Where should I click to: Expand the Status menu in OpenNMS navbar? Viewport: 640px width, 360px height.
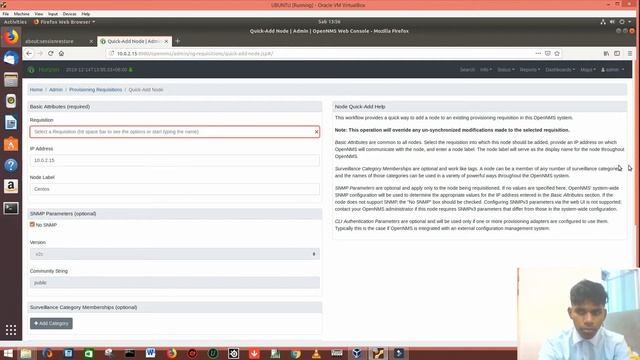[x=506, y=70]
